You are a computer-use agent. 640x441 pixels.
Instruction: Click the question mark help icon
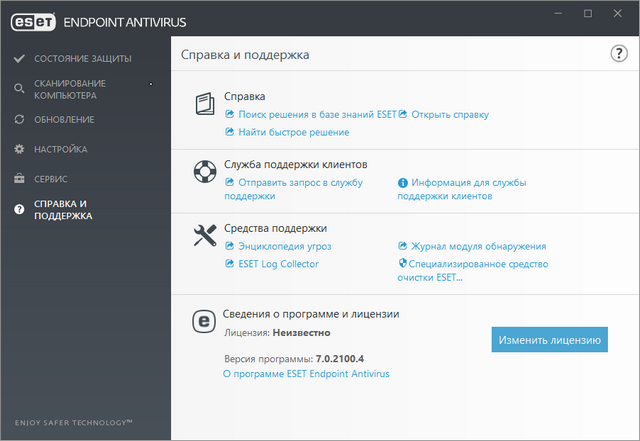click(618, 55)
